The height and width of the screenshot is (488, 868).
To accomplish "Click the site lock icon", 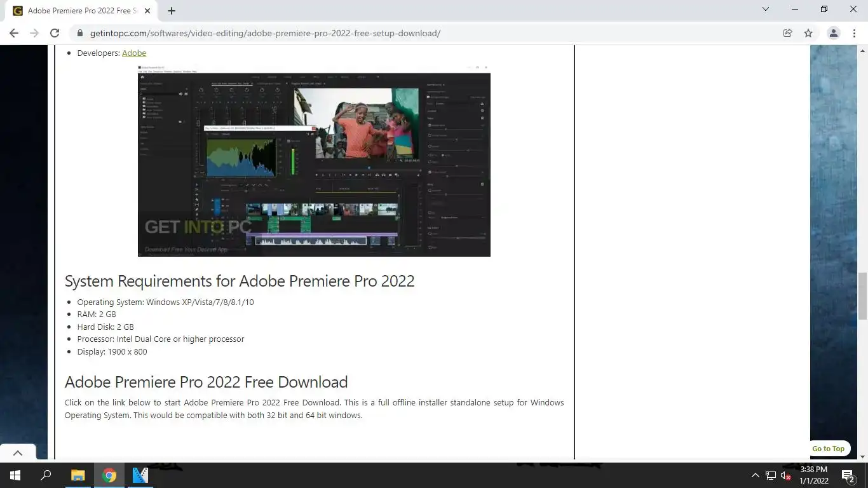I will [79, 33].
